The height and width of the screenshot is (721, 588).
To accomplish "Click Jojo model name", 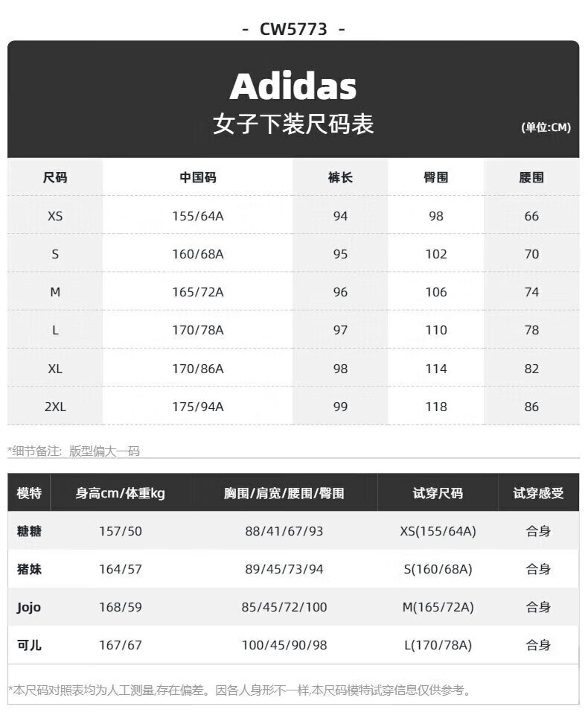I will pyautogui.click(x=29, y=608).
